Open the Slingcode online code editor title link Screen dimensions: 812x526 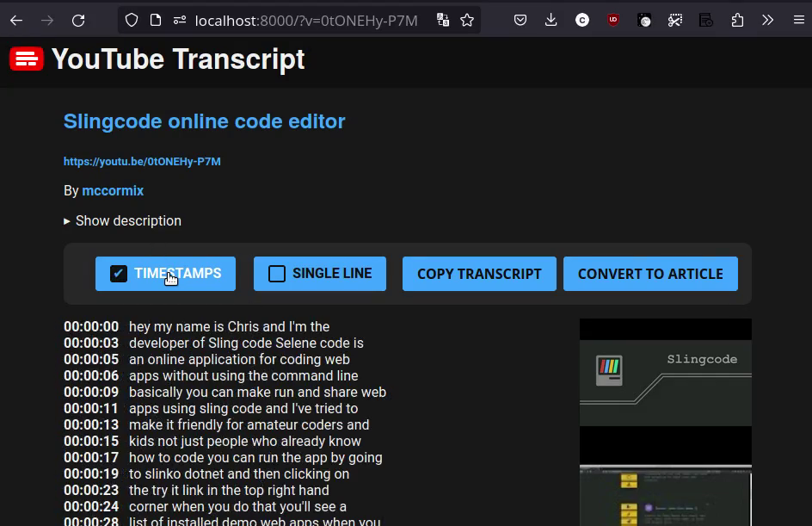(204, 121)
